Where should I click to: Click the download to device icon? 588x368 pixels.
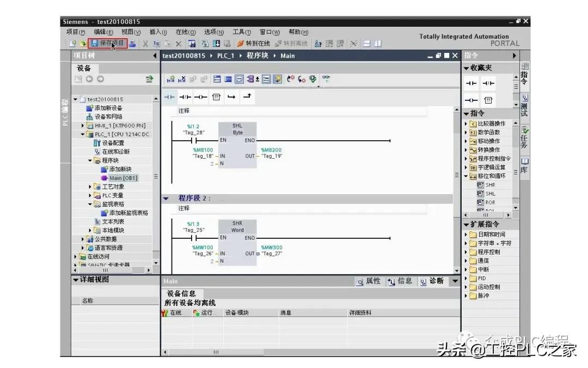(x=216, y=44)
